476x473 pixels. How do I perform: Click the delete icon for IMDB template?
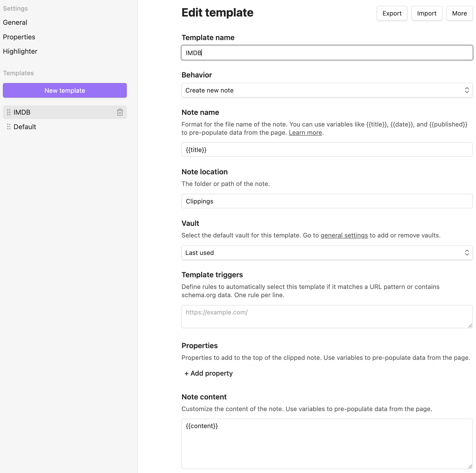[x=119, y=112]
